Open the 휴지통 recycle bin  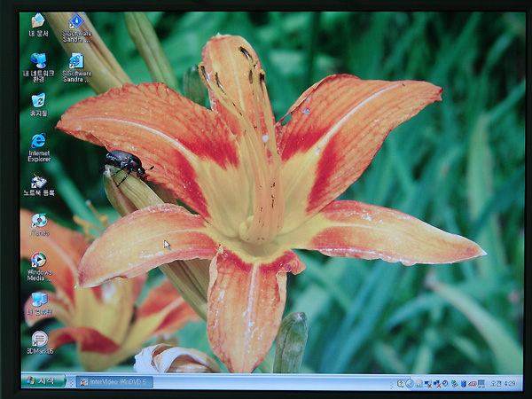pos(39,105)
